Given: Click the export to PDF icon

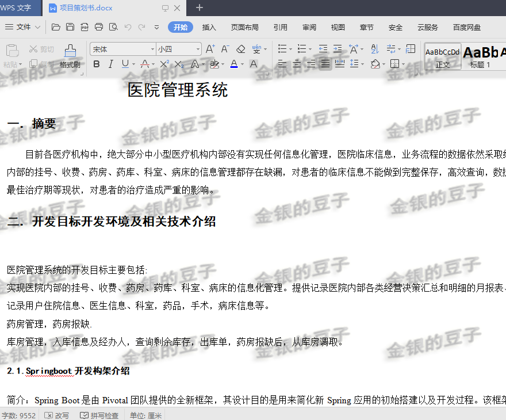Looking at the screenshot, I should (x=85, y=27).
